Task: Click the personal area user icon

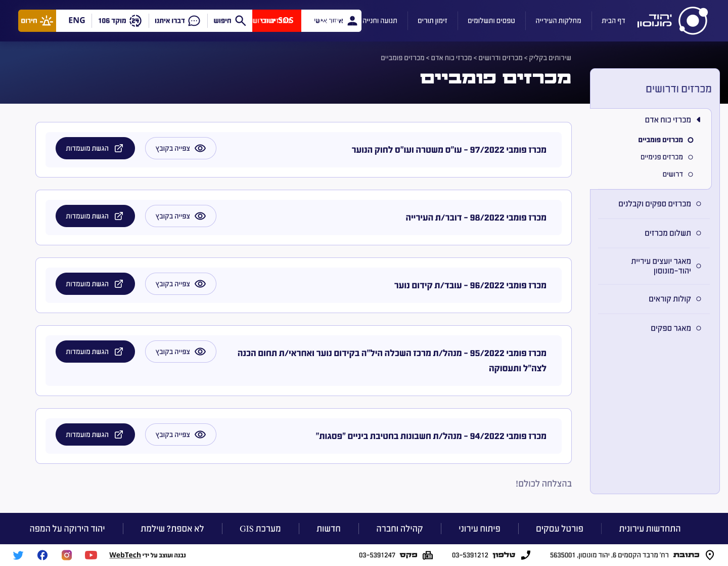Action: (352, 21)
